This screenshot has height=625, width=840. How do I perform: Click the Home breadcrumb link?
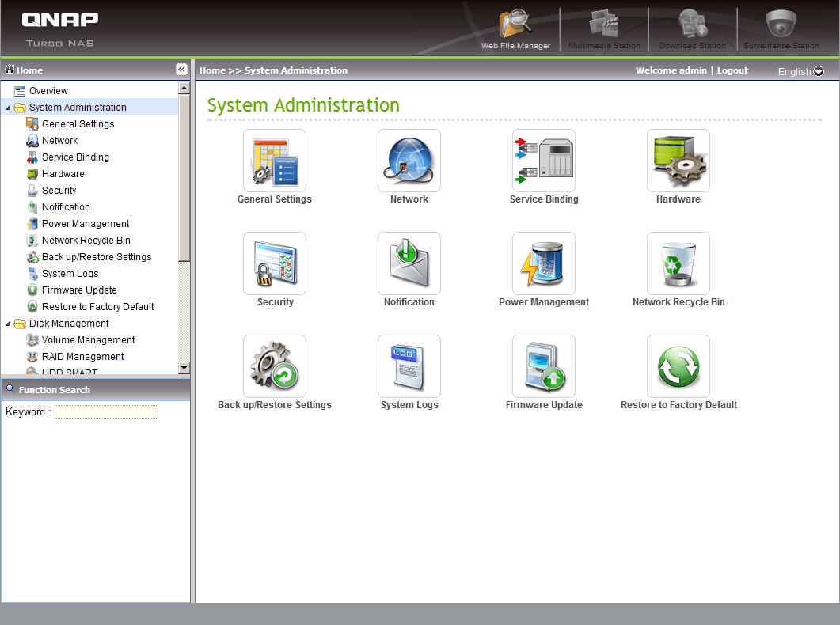[212, 70]
